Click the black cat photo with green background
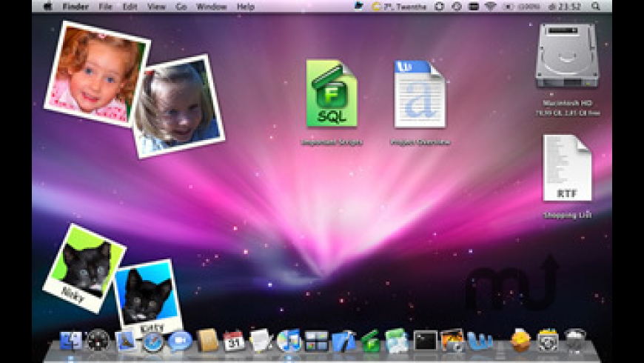Viewport: 644px width, 363px height. click(x=84, y=268)
